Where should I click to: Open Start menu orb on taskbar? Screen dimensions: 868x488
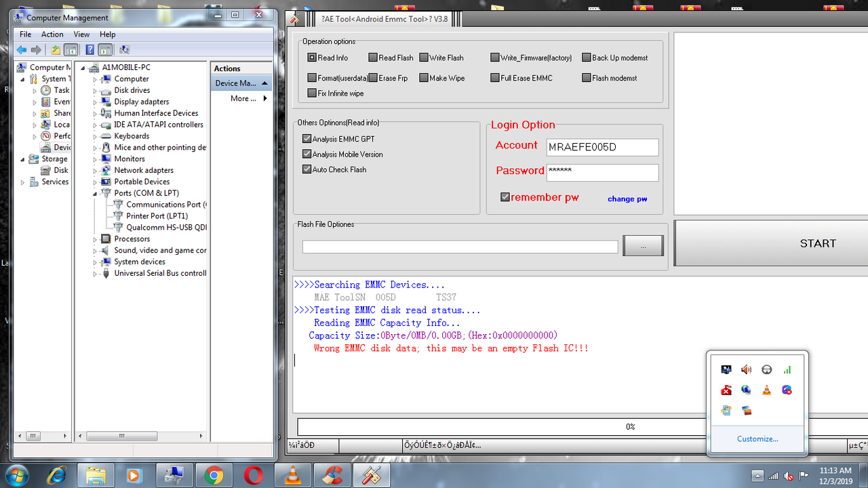pyautogui.click(x=16, y=475)
